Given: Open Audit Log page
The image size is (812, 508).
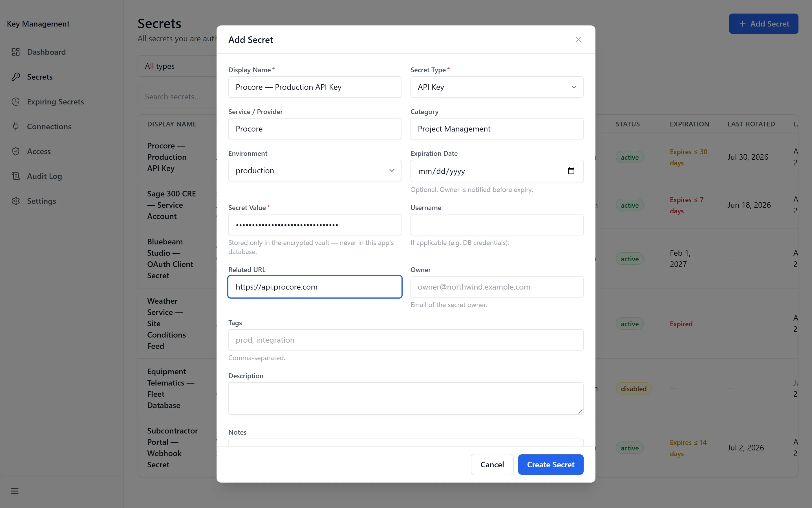Looking at the screenshot, I should coord(44,176).
